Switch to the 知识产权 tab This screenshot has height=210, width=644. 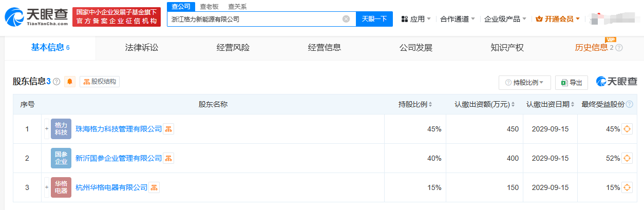(x=507, y=48)
